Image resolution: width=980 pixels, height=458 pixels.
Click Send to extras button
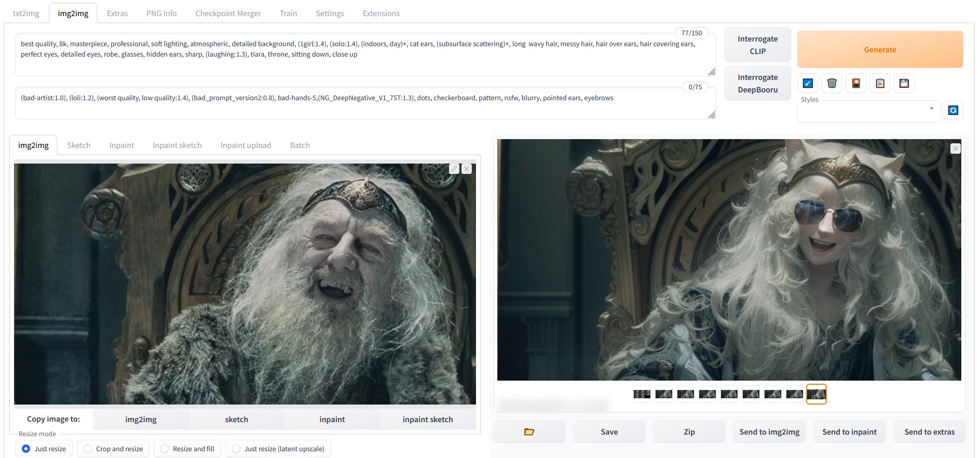(x=929, y=432)
